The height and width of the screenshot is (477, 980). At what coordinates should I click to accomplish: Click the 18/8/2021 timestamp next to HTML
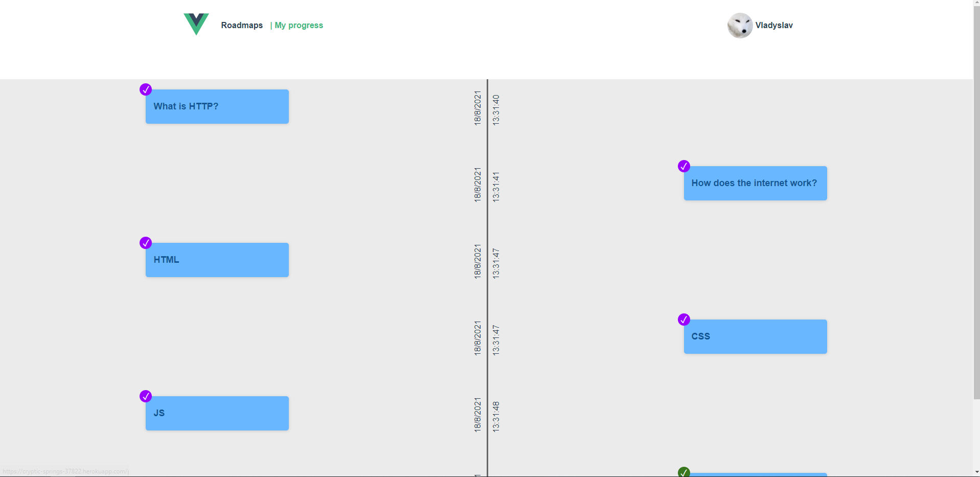tap(477, 260)
